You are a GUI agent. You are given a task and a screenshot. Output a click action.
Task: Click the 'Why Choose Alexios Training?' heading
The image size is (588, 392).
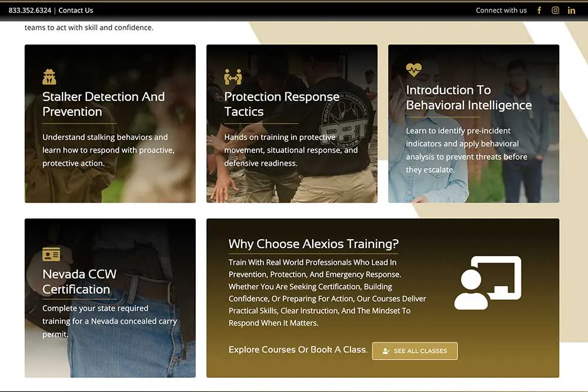point(313,244)
